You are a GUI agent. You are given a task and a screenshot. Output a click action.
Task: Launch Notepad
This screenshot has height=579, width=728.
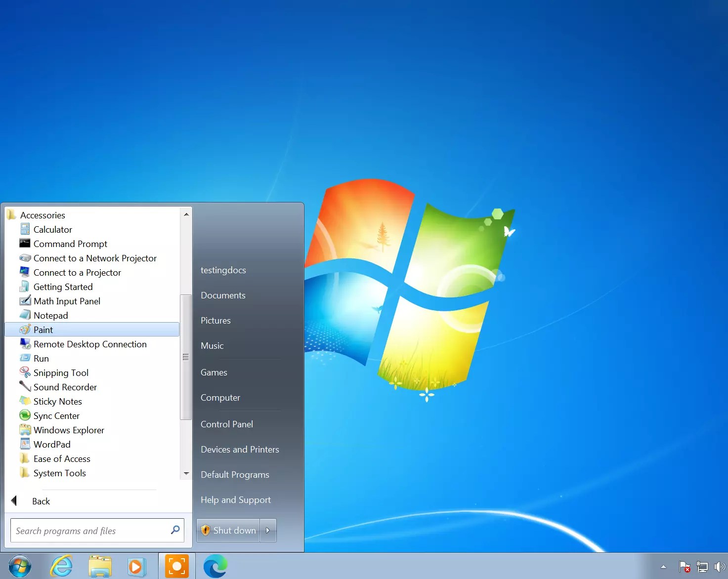click(51, 315)
